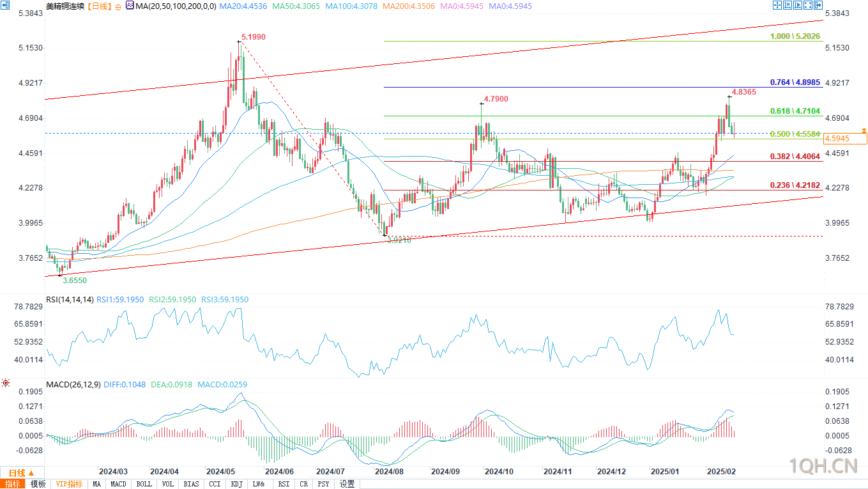868x489 pixels.
Task: Click the MACD:0.0259 value label
Action: [221, 385]
